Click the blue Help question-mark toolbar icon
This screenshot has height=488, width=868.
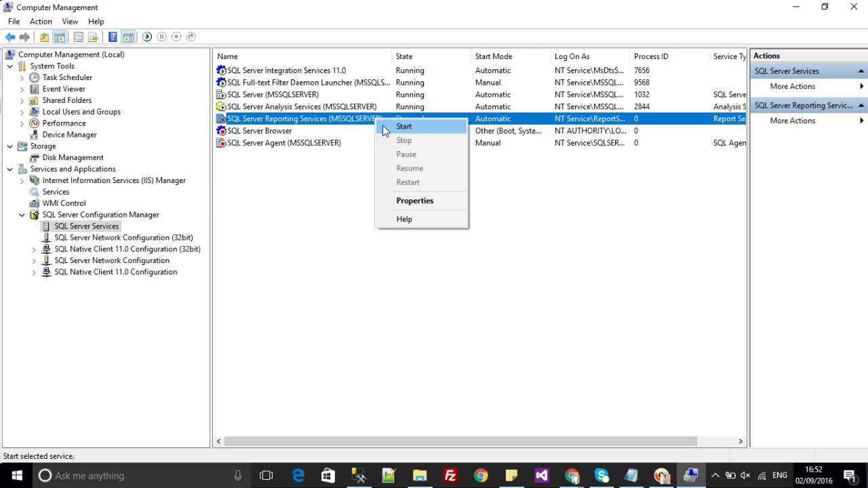tap(113, 37)
